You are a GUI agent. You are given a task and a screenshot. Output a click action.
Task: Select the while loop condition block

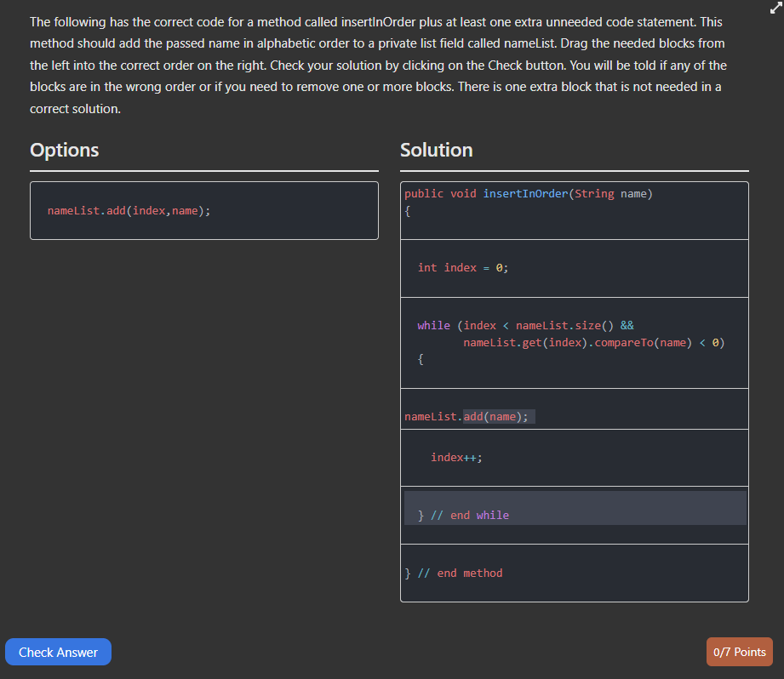pos(574,342)
